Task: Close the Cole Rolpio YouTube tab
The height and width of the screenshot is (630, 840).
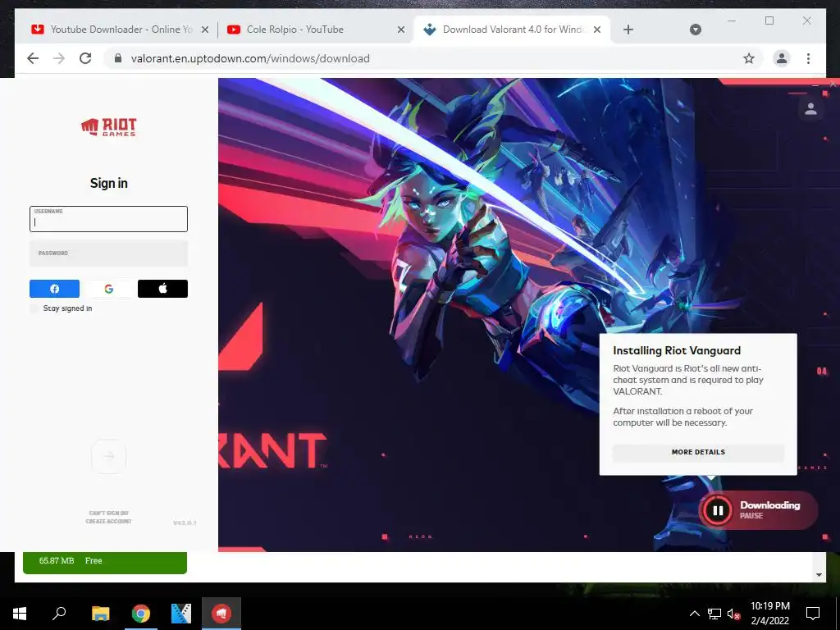Action: pos(400,30)
